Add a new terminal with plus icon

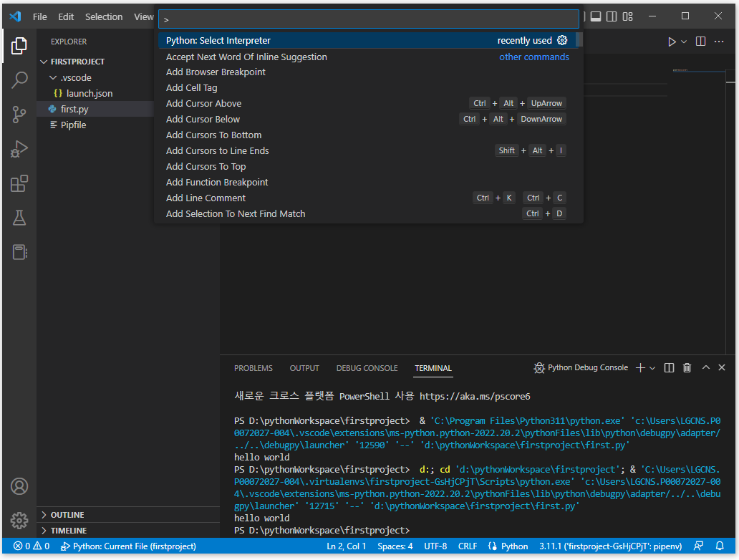coord(640,367)
